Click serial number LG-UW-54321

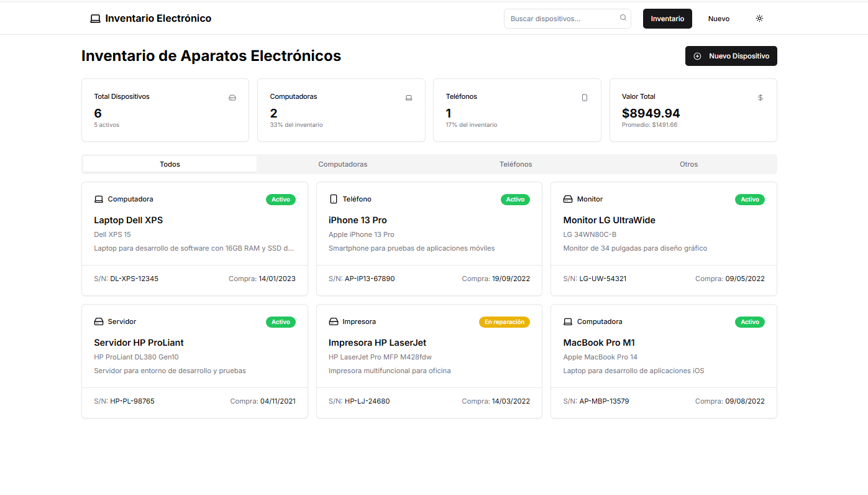603,279
